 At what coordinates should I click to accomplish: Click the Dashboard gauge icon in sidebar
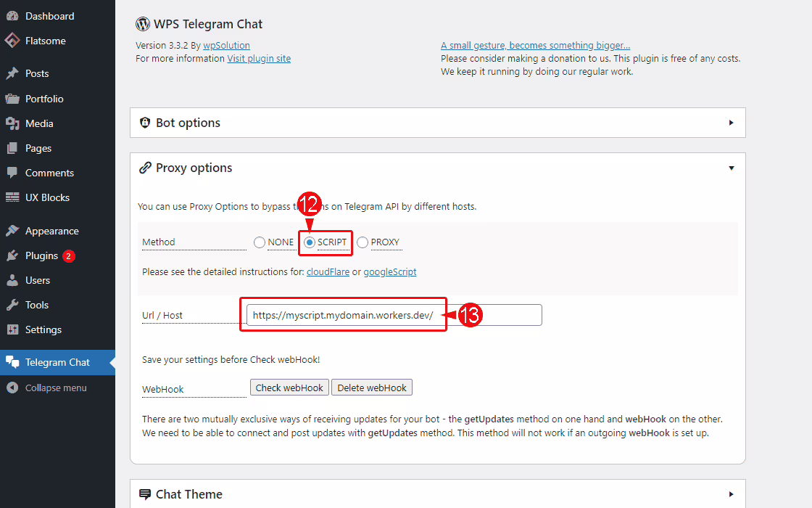tap(12, 16)
